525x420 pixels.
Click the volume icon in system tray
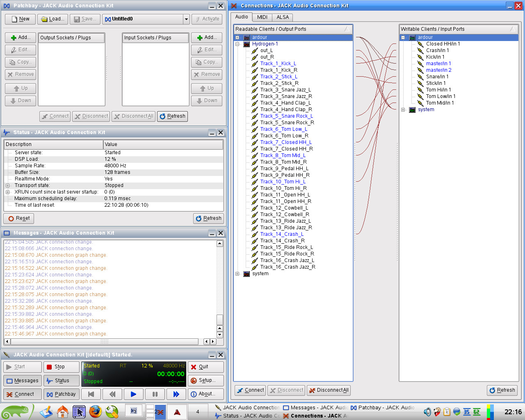point(427,412)
